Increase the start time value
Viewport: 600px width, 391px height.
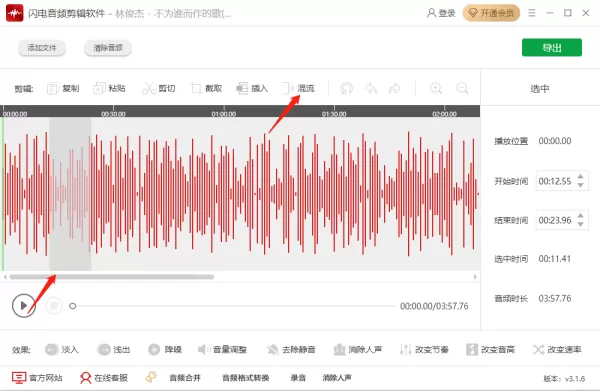580,177
